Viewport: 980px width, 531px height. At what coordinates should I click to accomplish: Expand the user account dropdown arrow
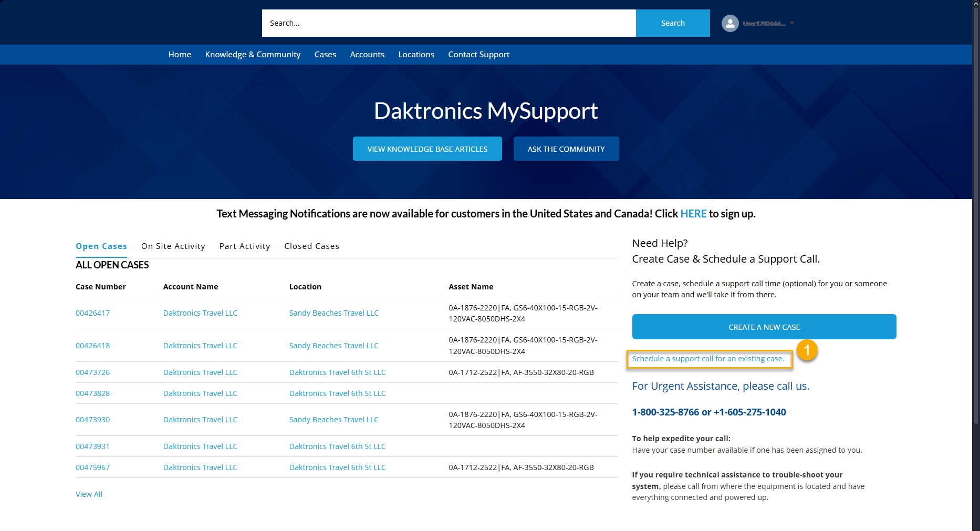(x=792, y=23)
